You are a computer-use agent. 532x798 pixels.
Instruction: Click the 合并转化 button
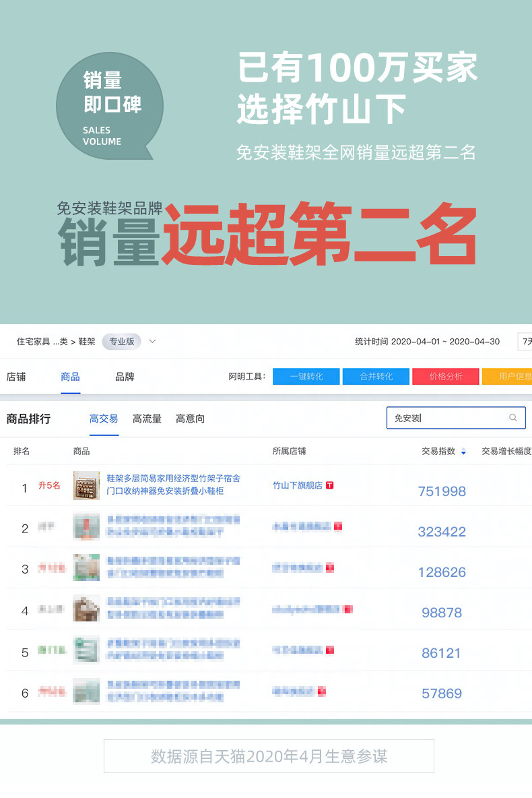point(376,377)
